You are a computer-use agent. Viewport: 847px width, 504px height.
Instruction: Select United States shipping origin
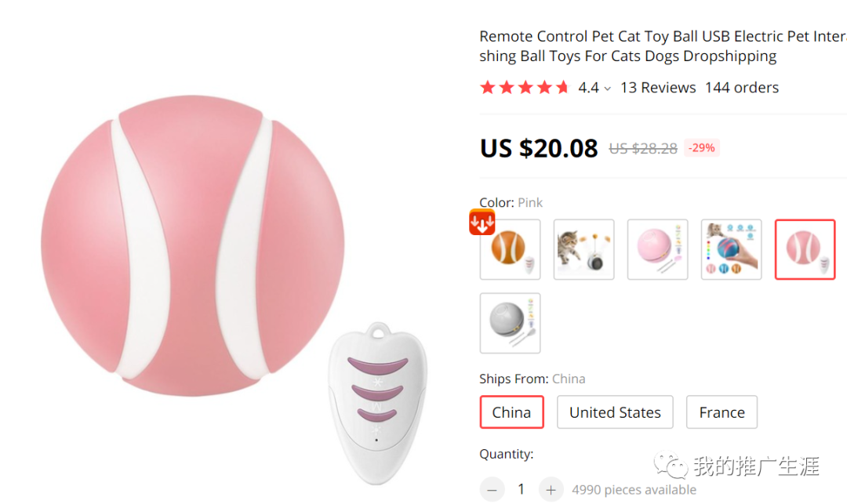point(615,412)
